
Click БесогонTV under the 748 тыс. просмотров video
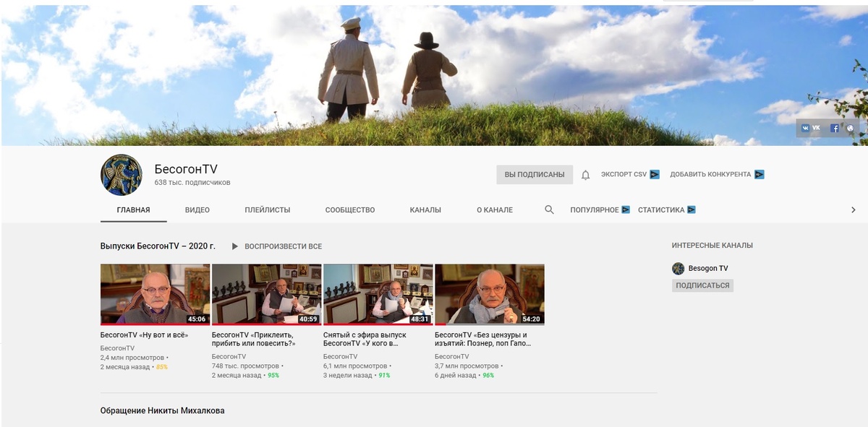[x=229, y=357]
